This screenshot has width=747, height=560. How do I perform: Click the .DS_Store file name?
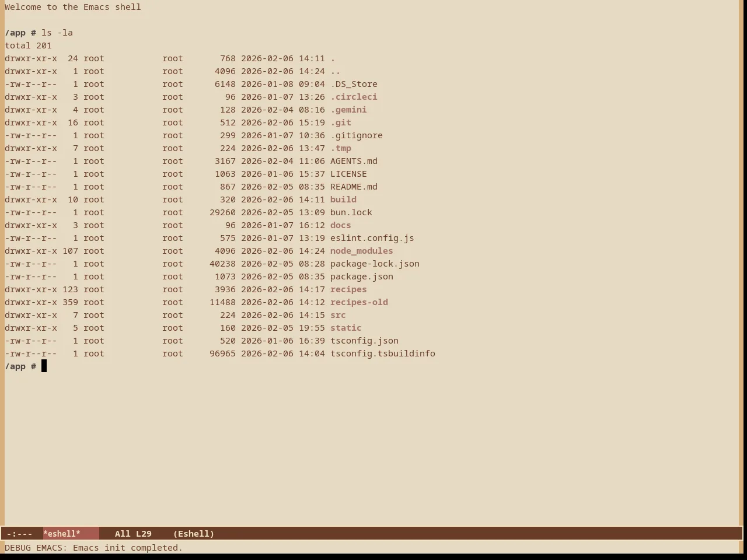[354, 84]
